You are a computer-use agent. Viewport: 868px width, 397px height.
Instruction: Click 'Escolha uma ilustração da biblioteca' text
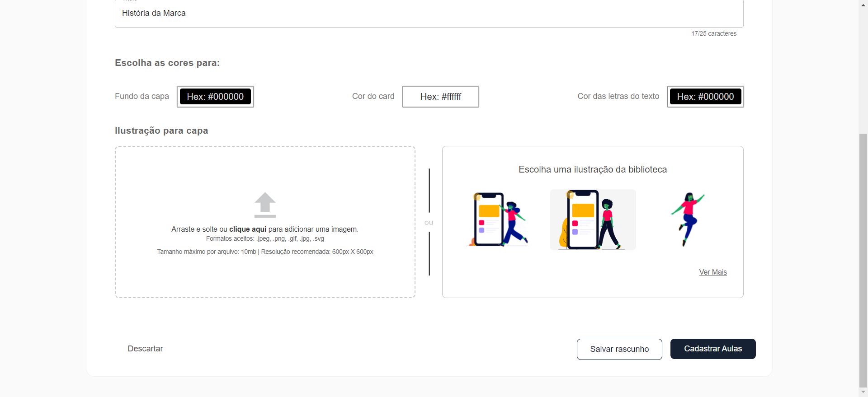click(593, 169)
